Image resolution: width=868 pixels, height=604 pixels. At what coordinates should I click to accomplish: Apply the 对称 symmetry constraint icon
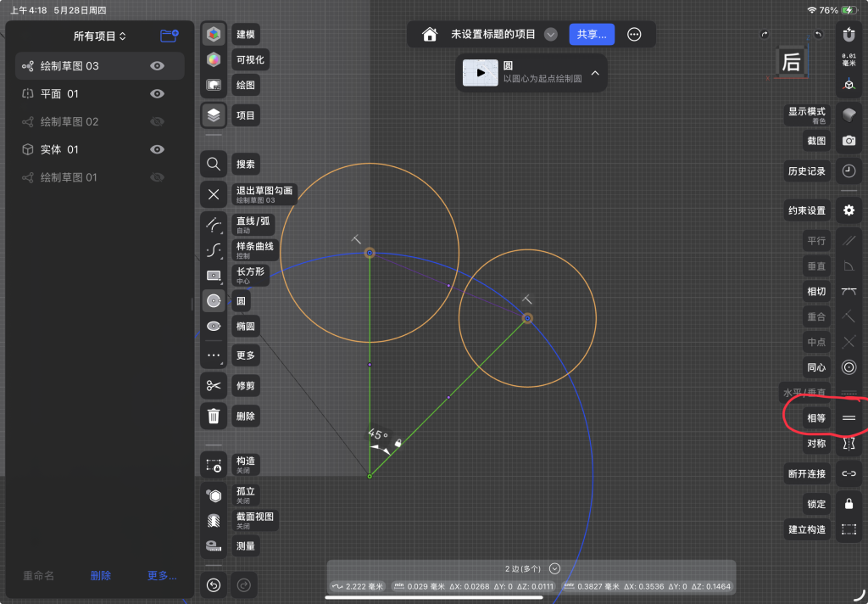pyautogui.click(x=849, y=444)
